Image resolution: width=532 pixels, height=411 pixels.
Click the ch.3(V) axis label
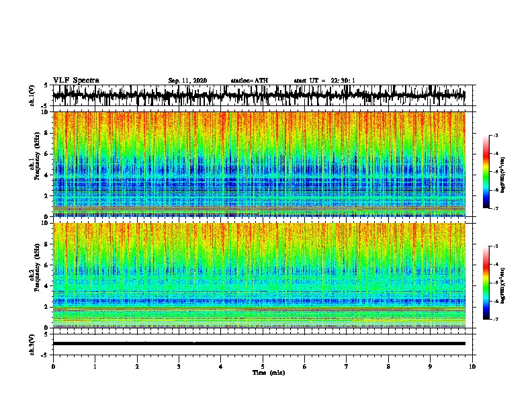click(32, 345)
